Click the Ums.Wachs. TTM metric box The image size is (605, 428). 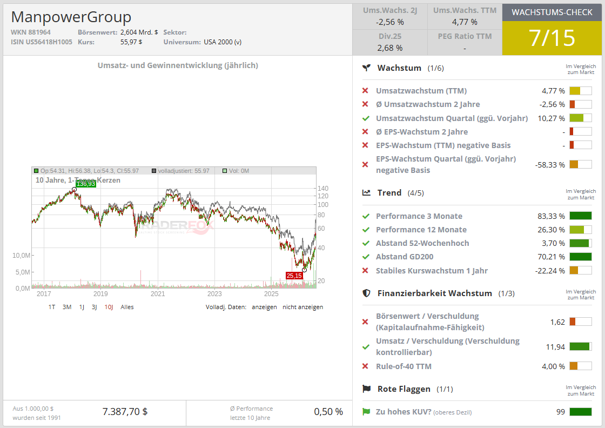coord(465,17)
